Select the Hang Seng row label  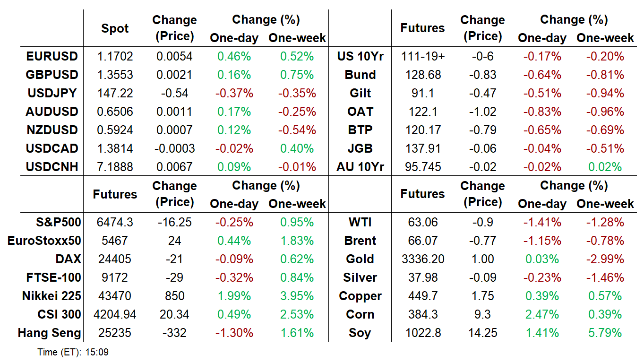click(49, 333)
